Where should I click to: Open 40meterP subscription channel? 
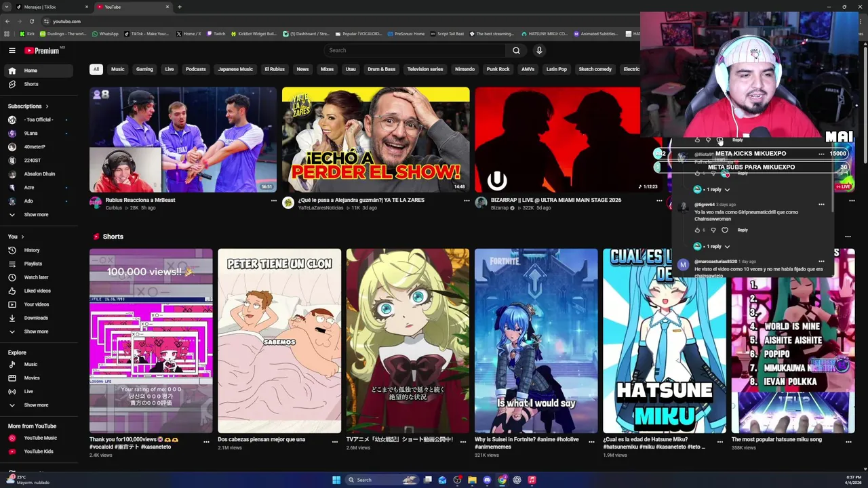click(x=38, y=147)
